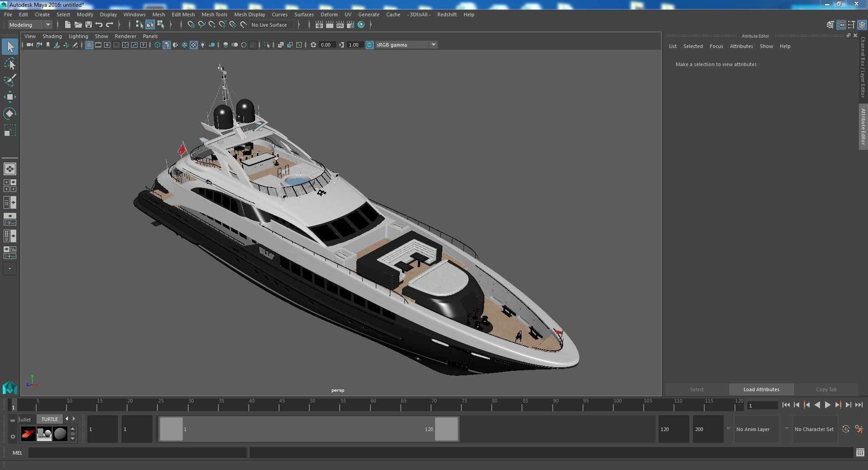
Task: Open the sRGB gamma view transform dropdown
Action: tap(406, 45)
